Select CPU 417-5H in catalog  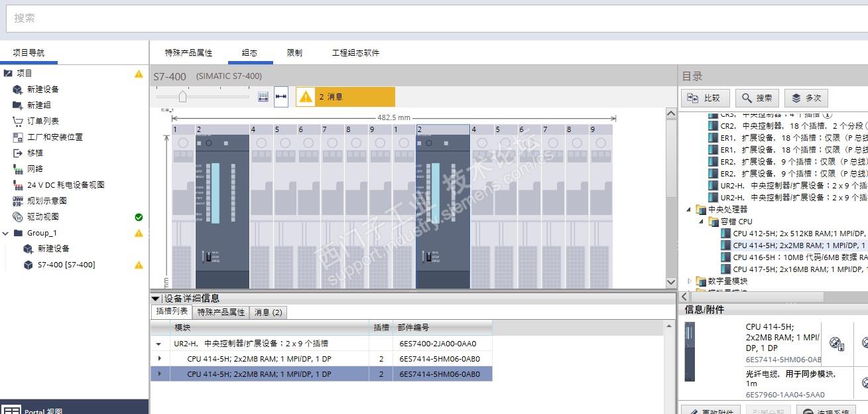793,269
